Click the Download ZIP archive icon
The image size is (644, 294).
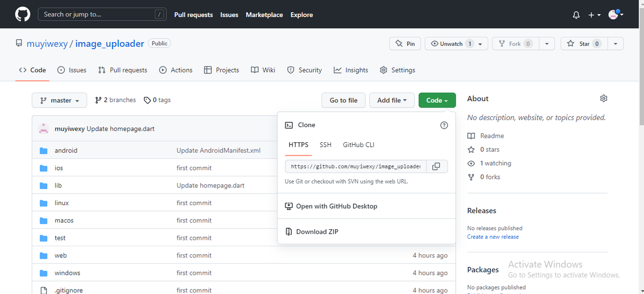(289, 232)
